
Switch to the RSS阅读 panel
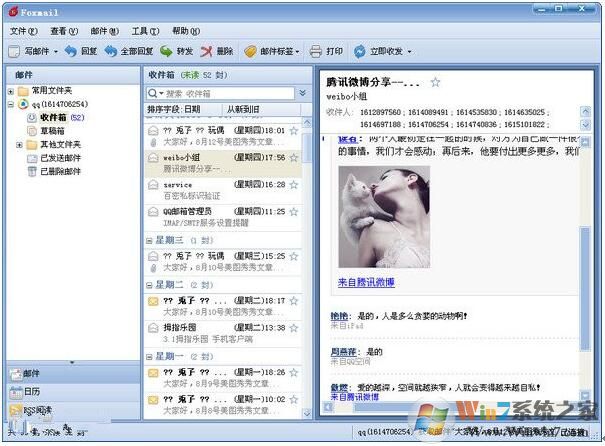(x=73, y=410)
